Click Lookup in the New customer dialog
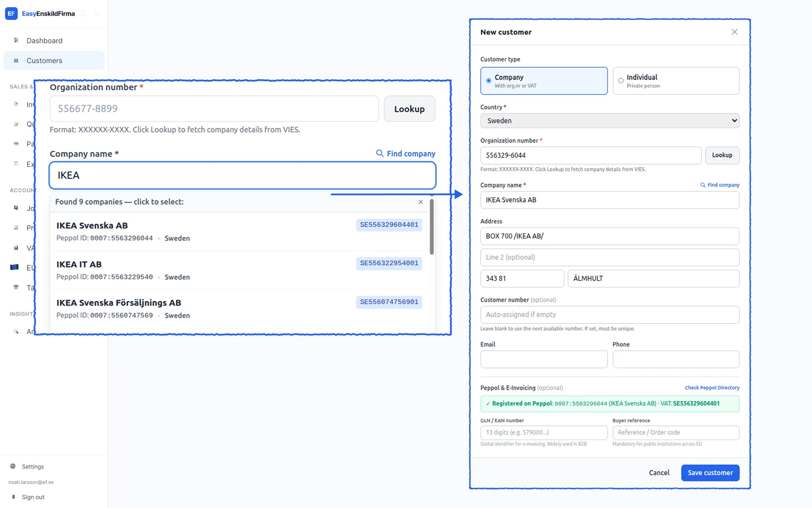This screenshot has width=812, height=508. coord(722,155)
